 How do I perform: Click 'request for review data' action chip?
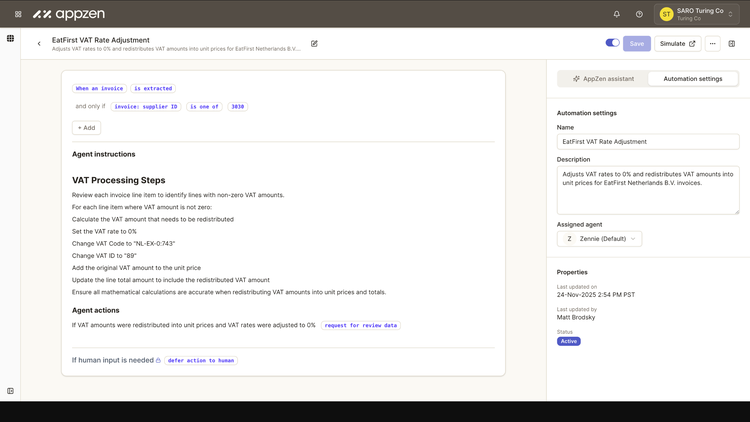[x=361, y=325]
